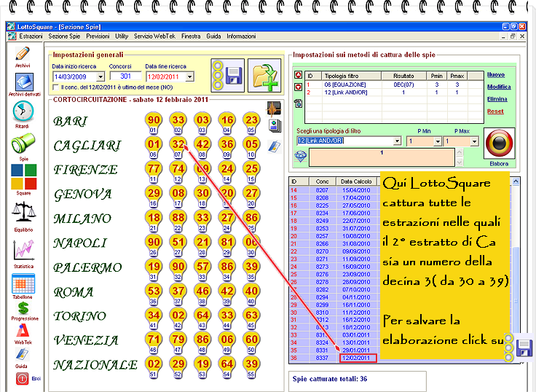This screenshot has height=392, width=536.
Task: Click the Data Calcolo column header
Action: coord(356,181)
